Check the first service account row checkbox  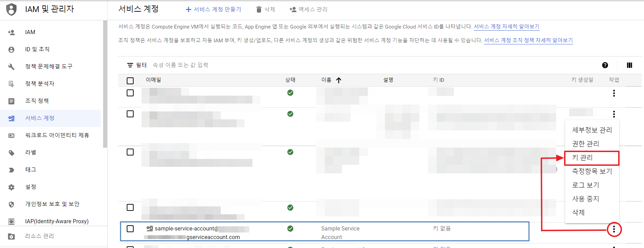click(x=130, y=93)
